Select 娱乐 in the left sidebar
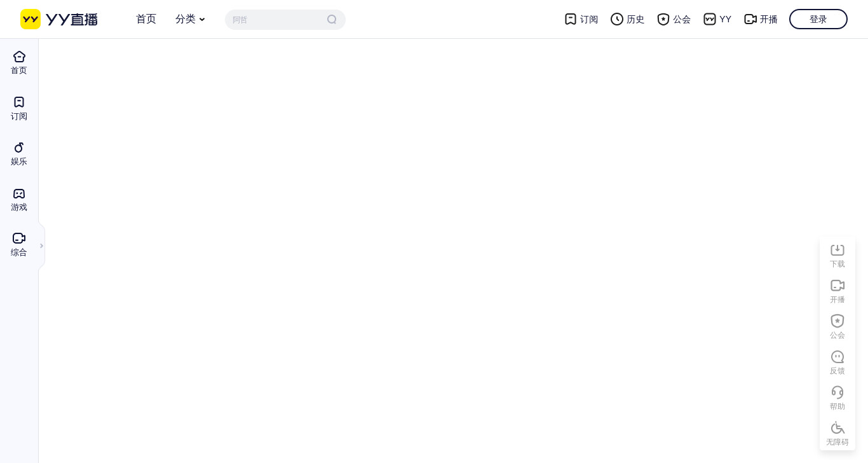Screen dimensions: 868x463 click(19, 154)
